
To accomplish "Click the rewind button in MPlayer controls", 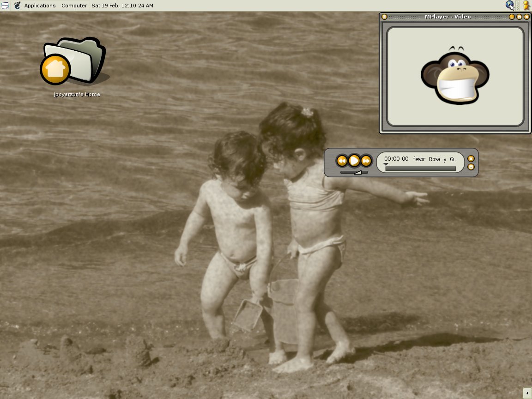I will coord(342,161).
